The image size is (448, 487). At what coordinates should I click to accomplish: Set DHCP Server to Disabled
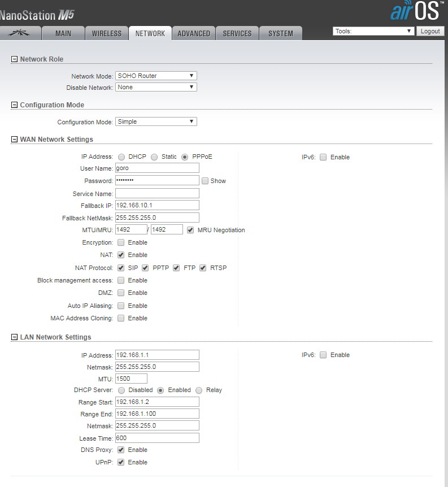pos(121,390)
